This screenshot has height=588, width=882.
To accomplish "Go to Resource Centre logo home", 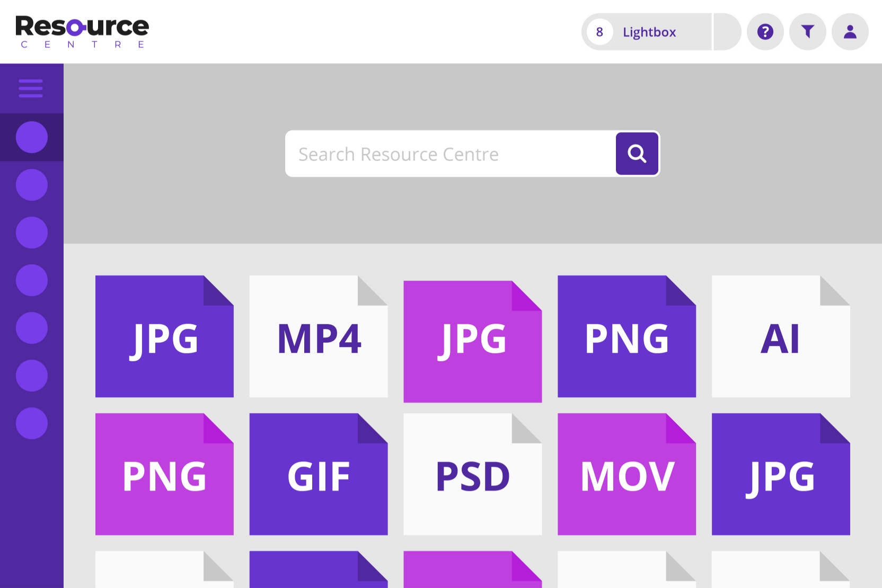I will [82, 32].
